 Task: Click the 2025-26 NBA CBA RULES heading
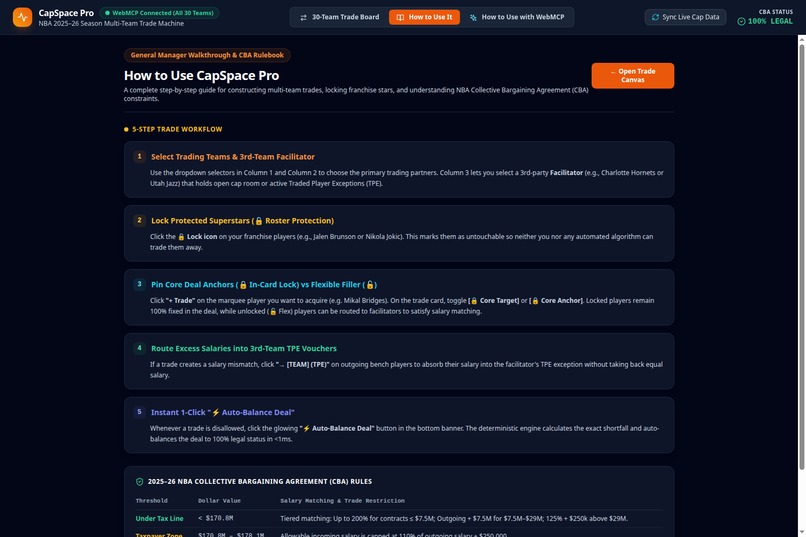(260, 482)
